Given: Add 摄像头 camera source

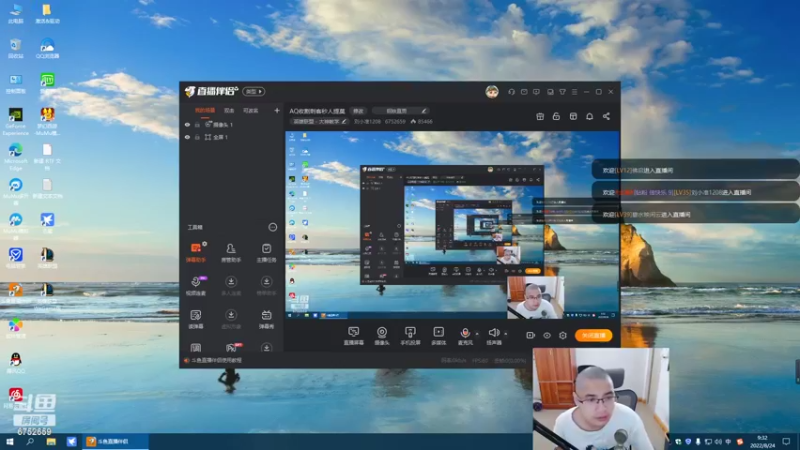Looking at the screenshot, I should (x=382, y=336).
